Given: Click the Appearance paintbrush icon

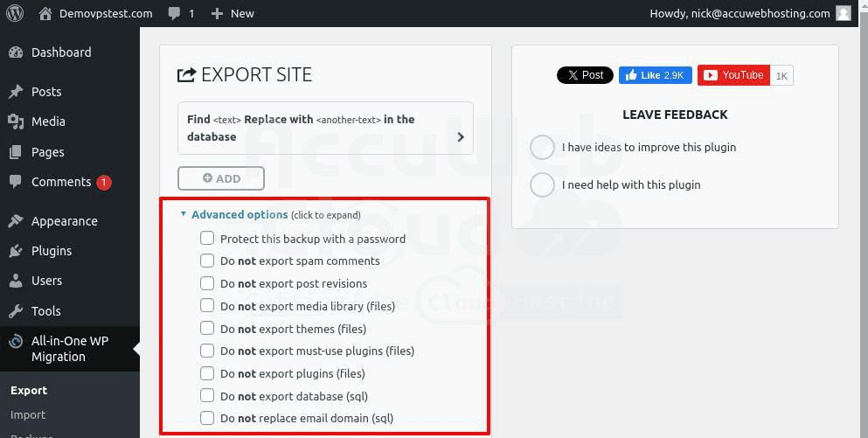Looking at the screenshot, I should [15, 221].
